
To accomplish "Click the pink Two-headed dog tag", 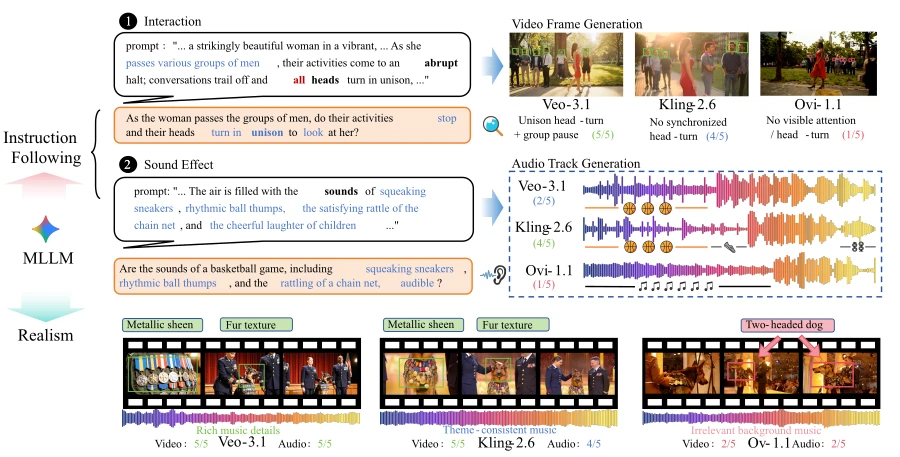I will coord(788,325).
